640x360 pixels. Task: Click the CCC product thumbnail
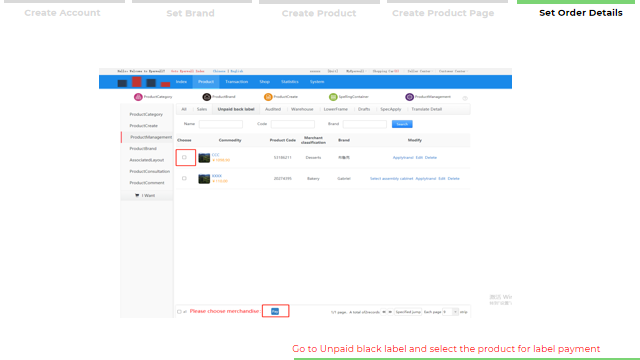click(204, 158)
